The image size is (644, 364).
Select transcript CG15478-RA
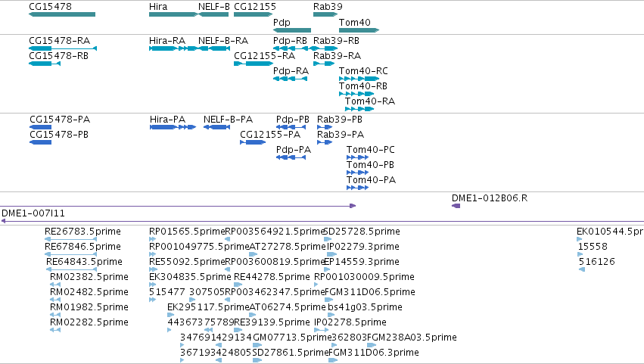pyautogui.click(x=63, y=48)
